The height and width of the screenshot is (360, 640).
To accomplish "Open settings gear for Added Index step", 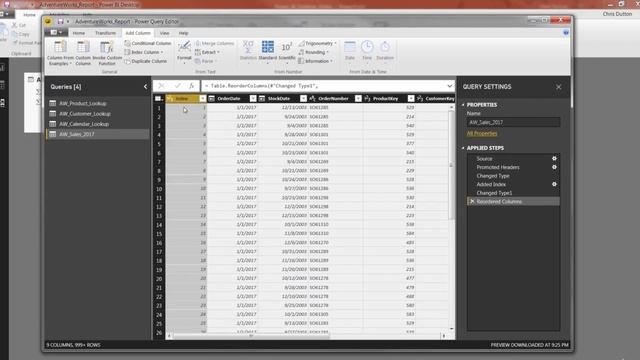I will click(x=554, y=184).
